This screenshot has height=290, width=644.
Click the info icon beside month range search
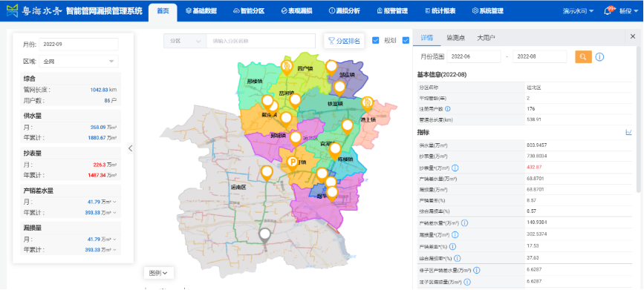pyautogui.click(x=599, y=57)
